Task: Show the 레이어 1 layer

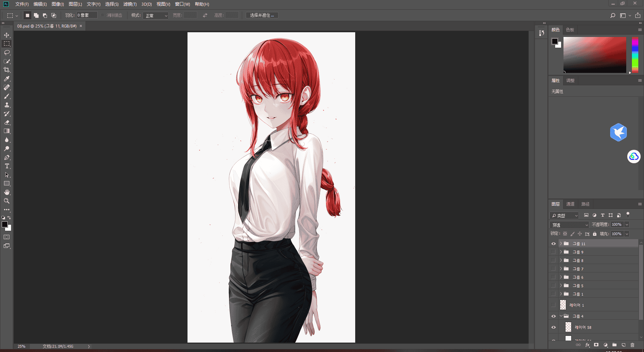Action: click(553, 305)
